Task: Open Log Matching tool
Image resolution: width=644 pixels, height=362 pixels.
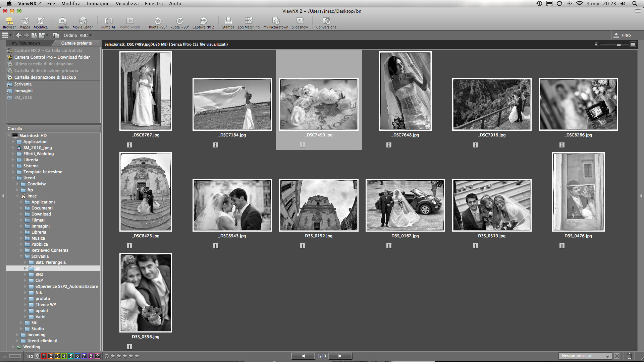Action: 249,23
